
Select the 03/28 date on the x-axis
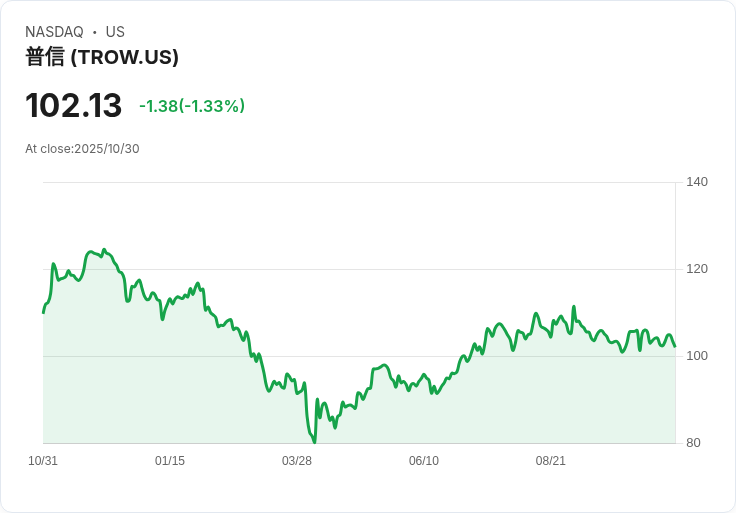297,461
